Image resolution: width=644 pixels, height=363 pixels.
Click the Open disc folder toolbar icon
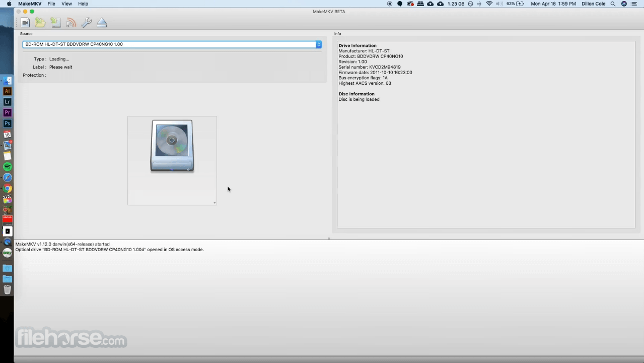40,22
